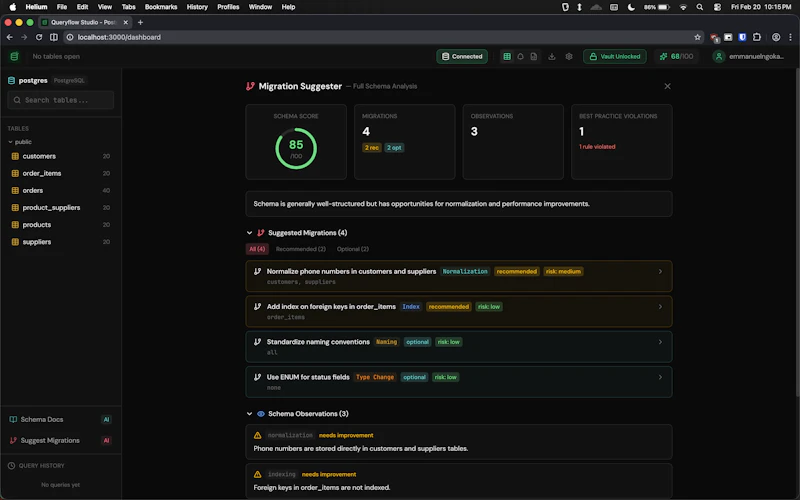Select the Optional (2) filter tab
The image size is (800, 500).
[x=353, y=249]
